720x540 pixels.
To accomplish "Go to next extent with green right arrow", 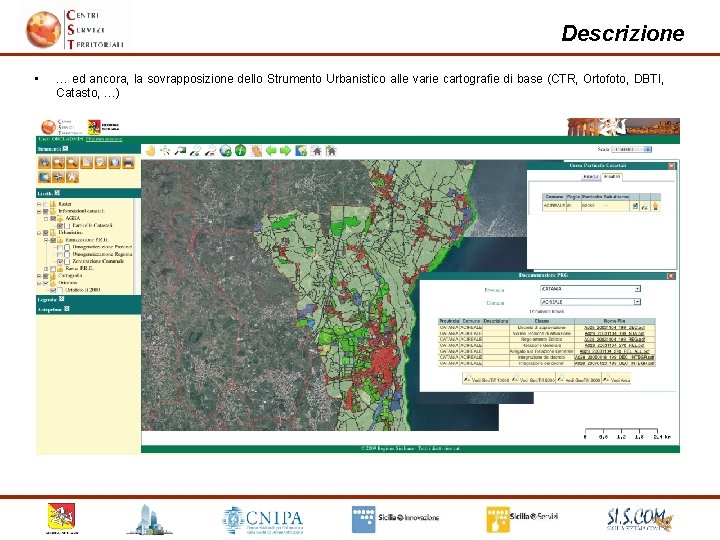I will tap(285, 151).
